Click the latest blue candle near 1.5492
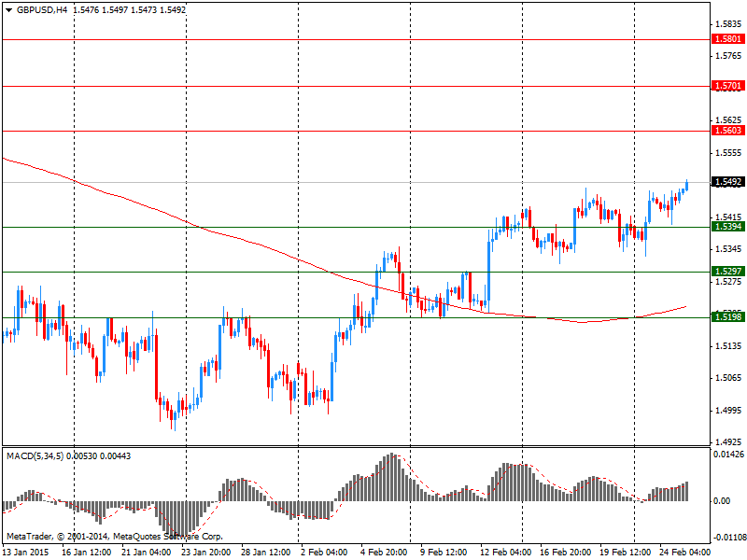Screen dimensions: 747x560 pos(686,186)
